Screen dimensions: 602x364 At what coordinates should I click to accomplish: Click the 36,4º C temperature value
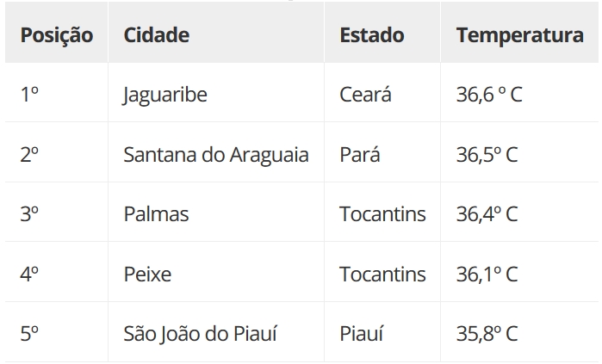pyautogui.click(x=487, y=214)
